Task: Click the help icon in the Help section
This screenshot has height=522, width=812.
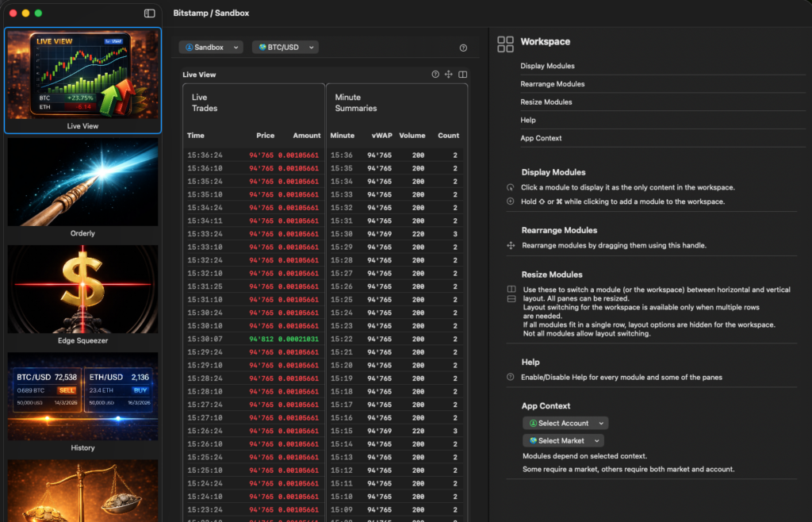Action: [x=510, y=377]
